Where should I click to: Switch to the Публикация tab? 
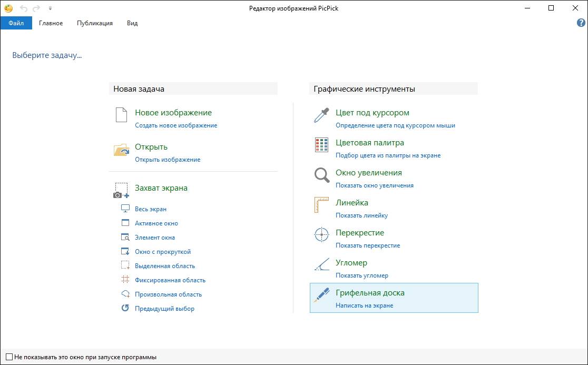95,23
